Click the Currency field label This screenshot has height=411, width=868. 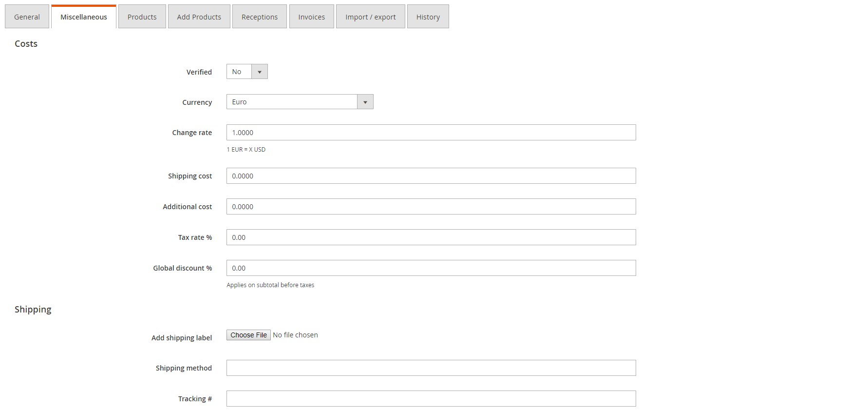197,102
